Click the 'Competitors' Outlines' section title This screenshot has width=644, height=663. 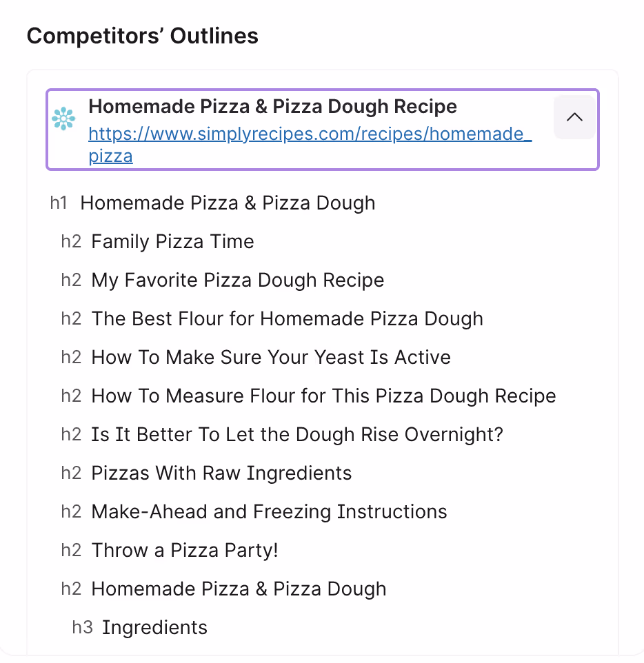[x=143, y=36]
